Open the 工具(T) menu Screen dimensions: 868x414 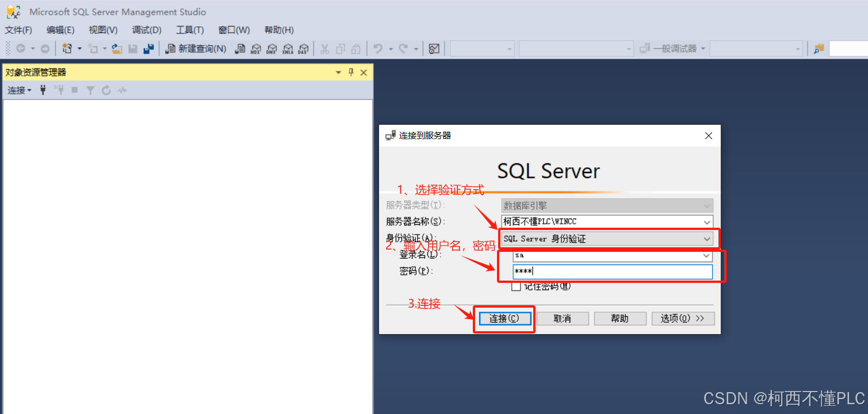190,30
